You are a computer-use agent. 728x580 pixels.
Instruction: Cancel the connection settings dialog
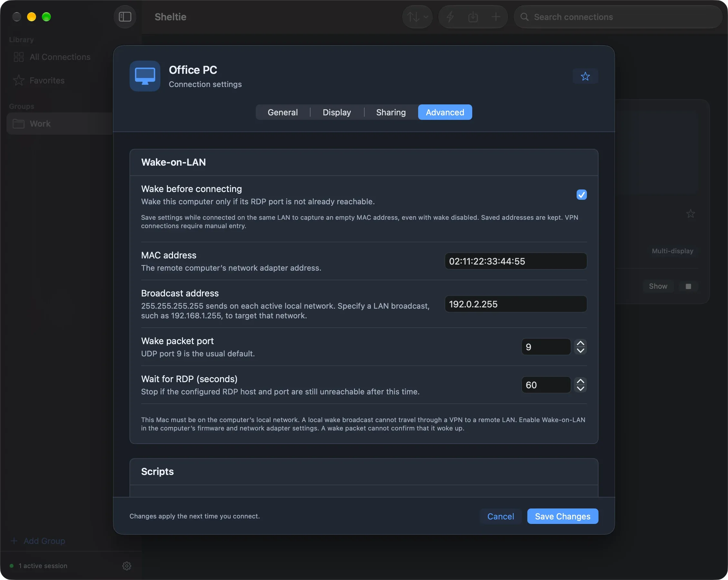tap(500, 516)
